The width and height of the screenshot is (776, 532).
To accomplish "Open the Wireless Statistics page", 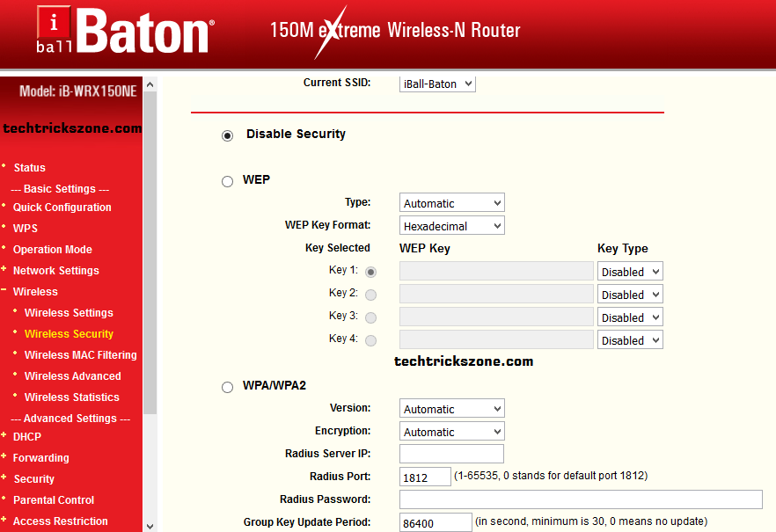I will (x=71, y=397).
